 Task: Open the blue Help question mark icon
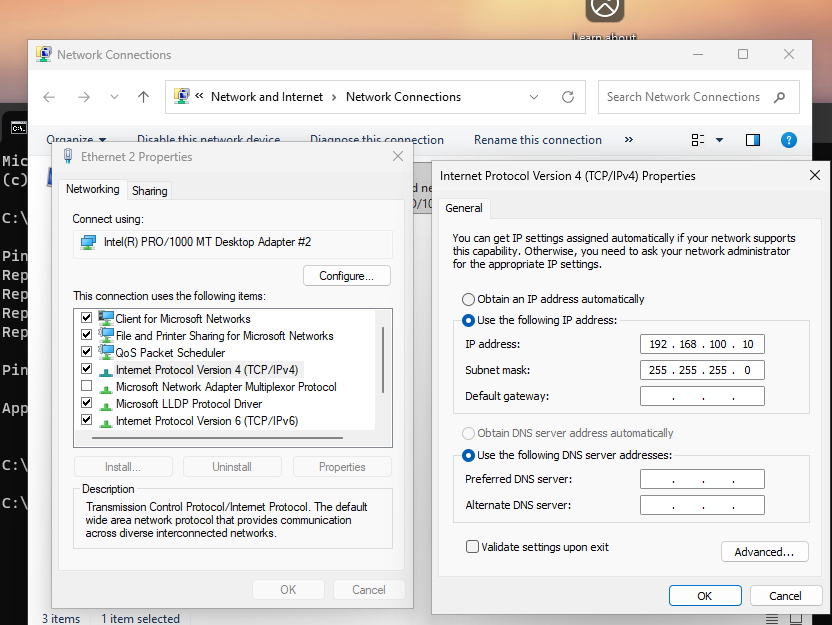pos(788,140)
